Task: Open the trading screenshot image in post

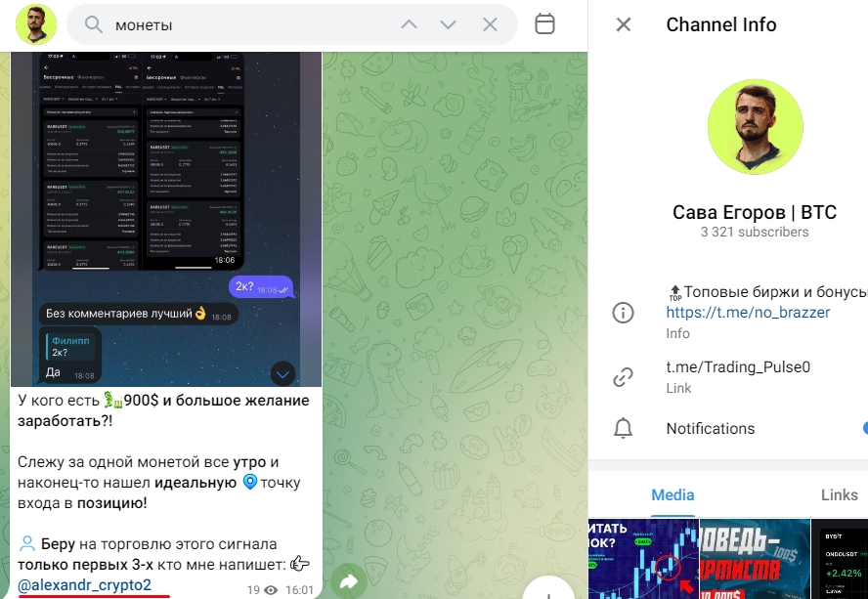Action: tap(166, 219)
